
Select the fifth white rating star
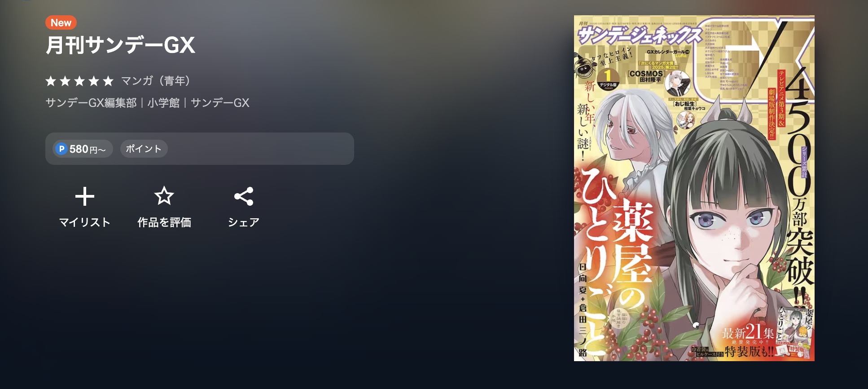[108, 81]
